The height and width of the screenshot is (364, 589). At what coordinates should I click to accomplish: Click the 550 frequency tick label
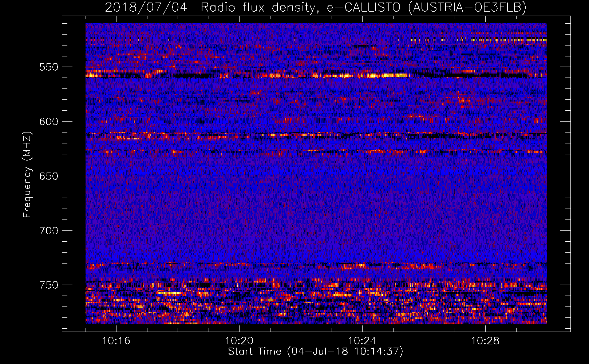[x=49, y=67]
